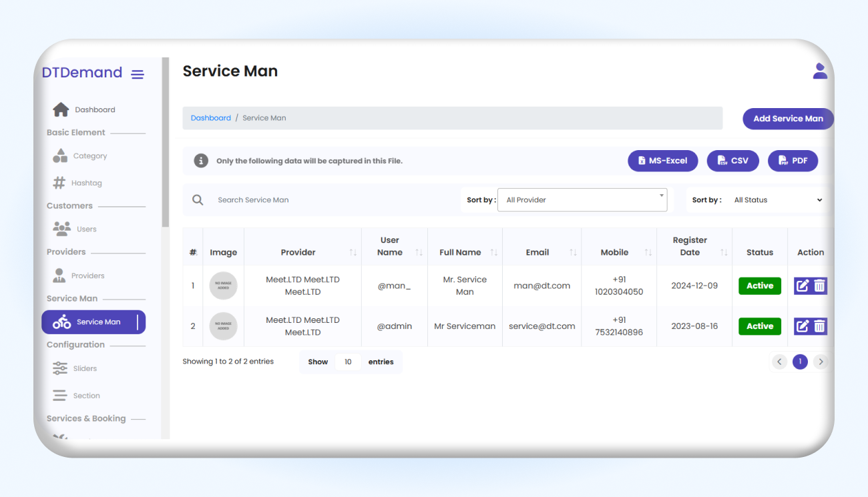Open the All Provider dropdown
868x497 pixels.
[x=582, y=199]
